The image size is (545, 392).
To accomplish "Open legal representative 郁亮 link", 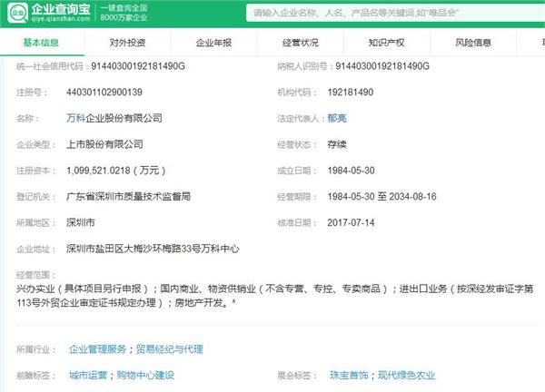I will point(337,118).
